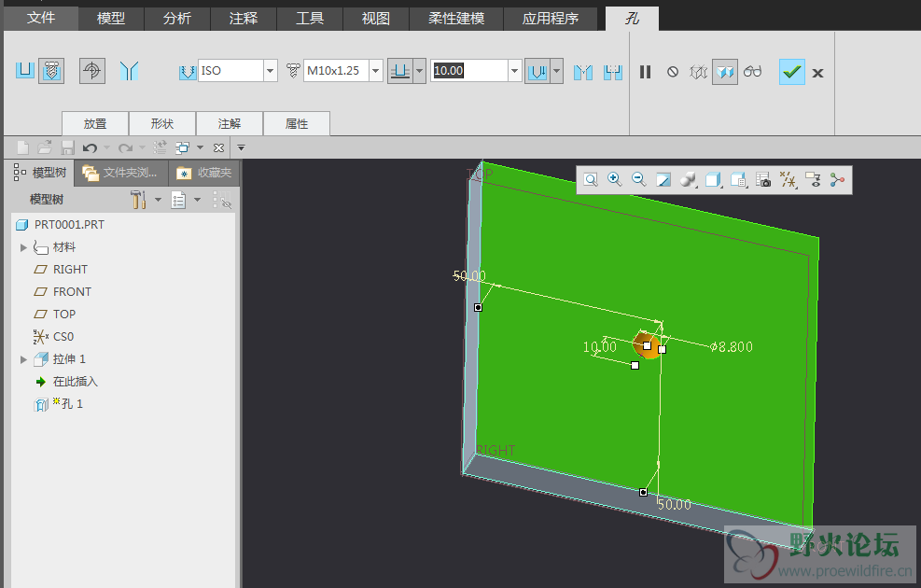Image resolution: width=921 pixels, height=588 pixels.
Task: Toggle the annotation display icon
Action: pos(813,180)
